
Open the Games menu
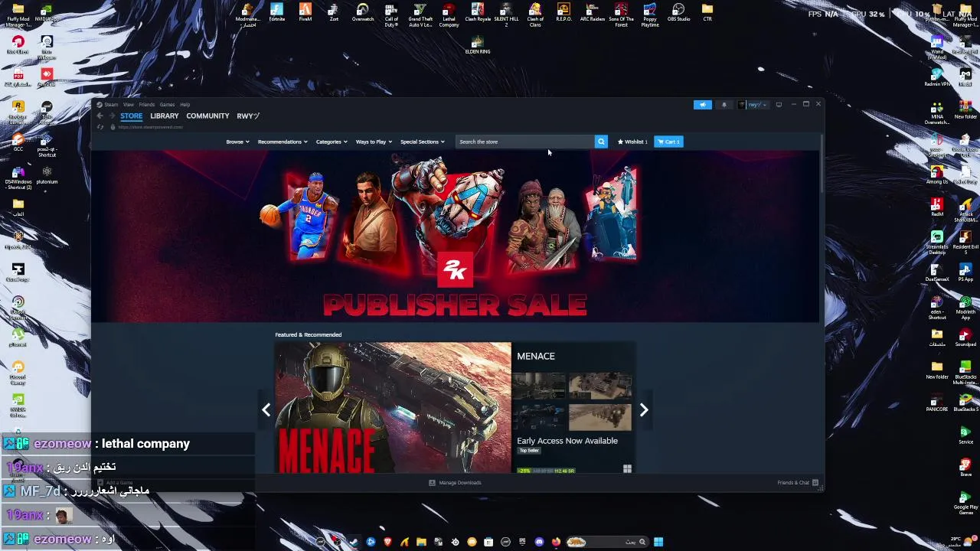(x=167, y=105)
